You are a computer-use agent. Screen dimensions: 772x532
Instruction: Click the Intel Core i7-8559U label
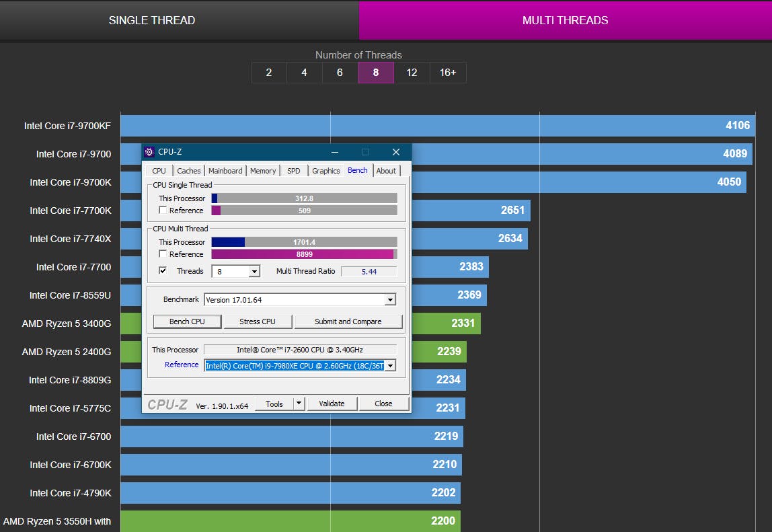coord(70,295)
